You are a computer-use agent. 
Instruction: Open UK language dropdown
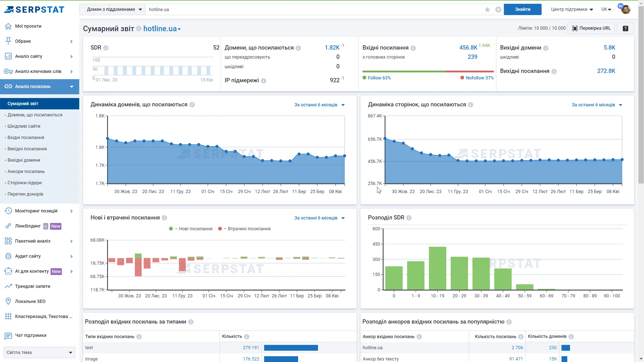point(606,10)
